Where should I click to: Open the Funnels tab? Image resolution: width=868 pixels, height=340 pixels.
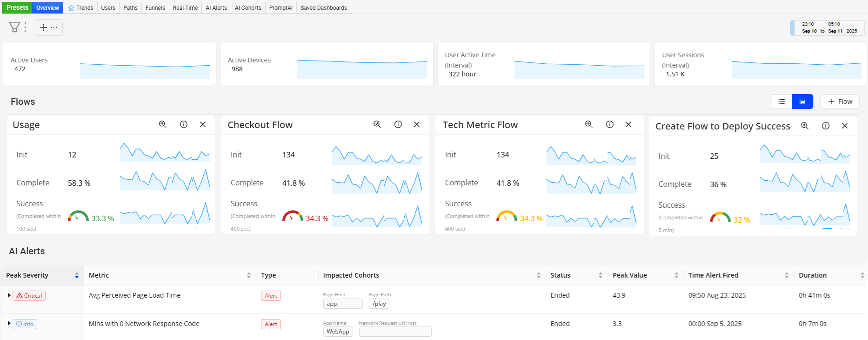155,8
